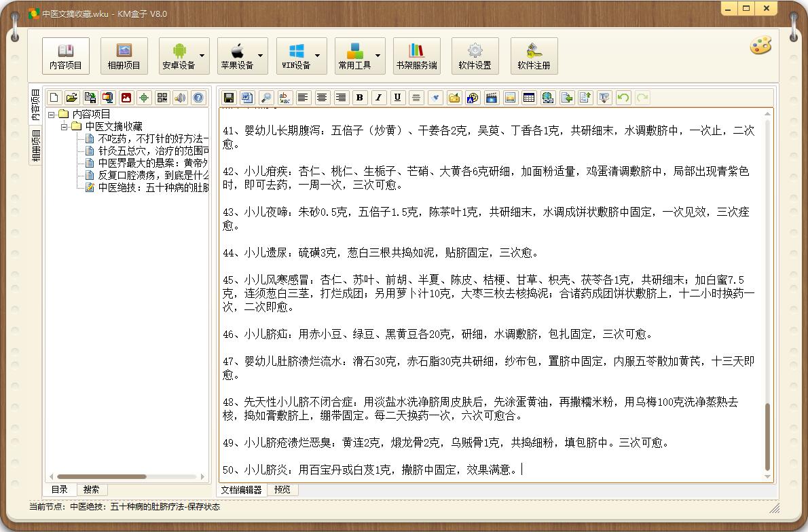The image size is (808, 532).
Task: Open 软件注册 registration
Action: pos(534,56)
